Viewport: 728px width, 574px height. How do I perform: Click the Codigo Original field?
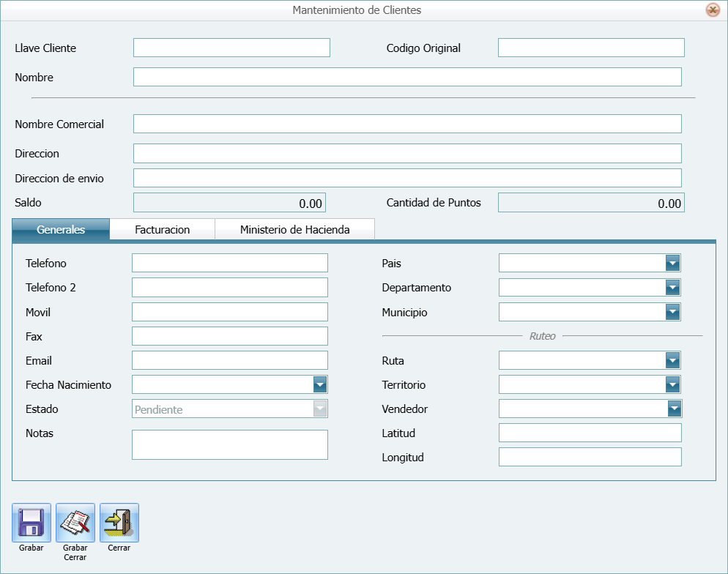pyautogui.click(x=591, y=48)
